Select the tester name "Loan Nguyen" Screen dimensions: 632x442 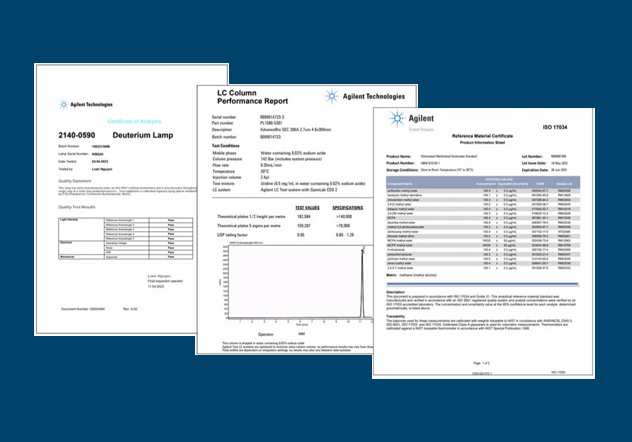coord(102,169)
